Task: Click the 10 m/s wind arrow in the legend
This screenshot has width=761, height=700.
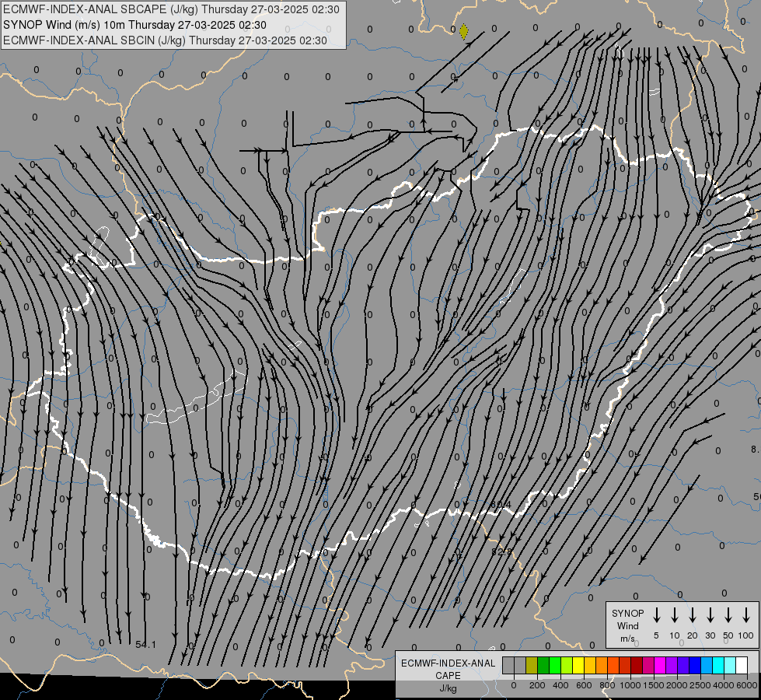Action: pos(675,614)
